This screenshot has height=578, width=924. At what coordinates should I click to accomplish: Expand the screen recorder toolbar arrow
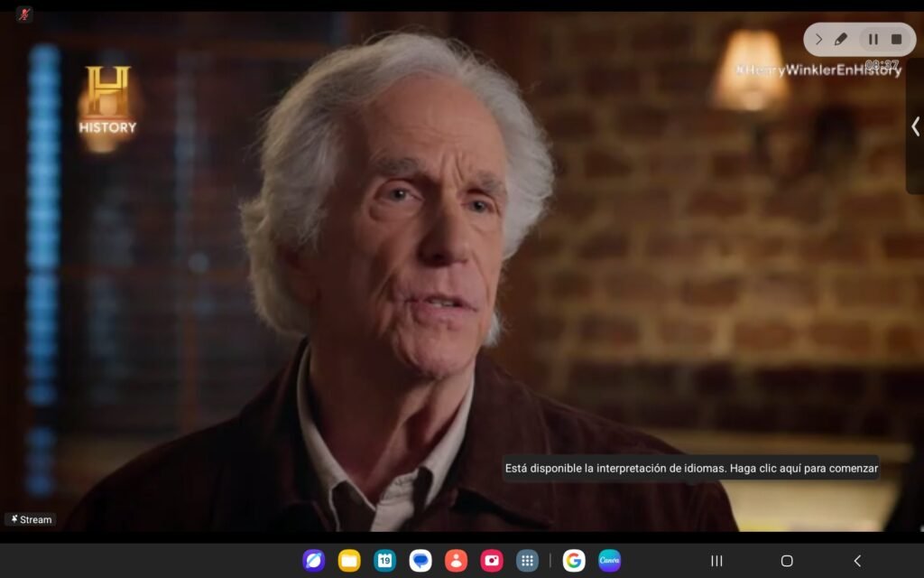pos(818,40)
